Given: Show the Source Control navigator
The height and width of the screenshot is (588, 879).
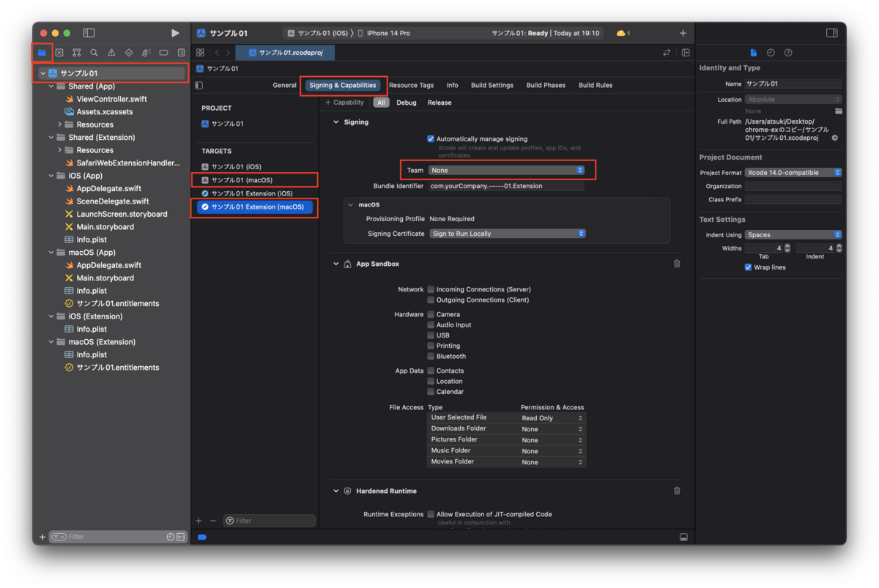Looking at the screenshot, I should tap(59, 53).
